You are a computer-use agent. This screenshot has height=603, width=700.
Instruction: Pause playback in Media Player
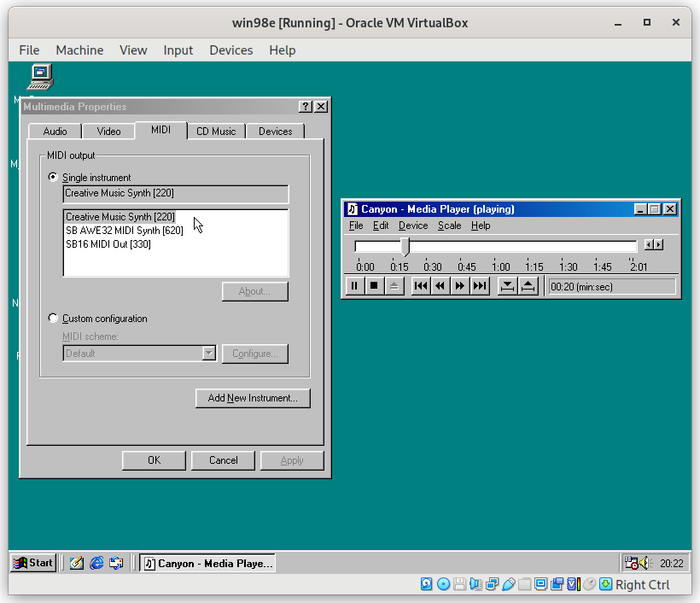[x=354, y=286]
